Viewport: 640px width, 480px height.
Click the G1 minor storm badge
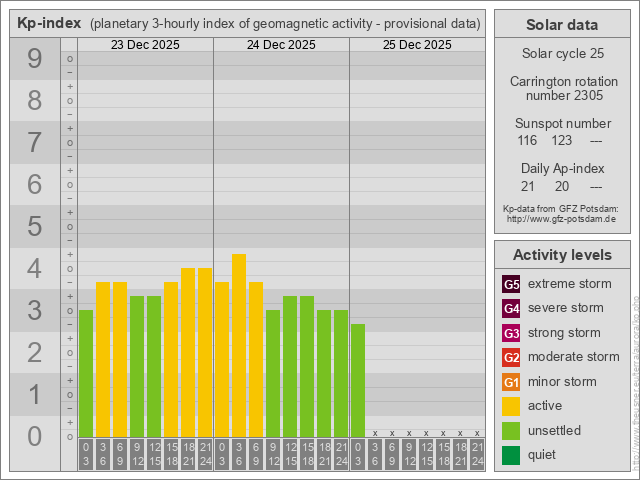pyautogui.click(x=511, y=382)
